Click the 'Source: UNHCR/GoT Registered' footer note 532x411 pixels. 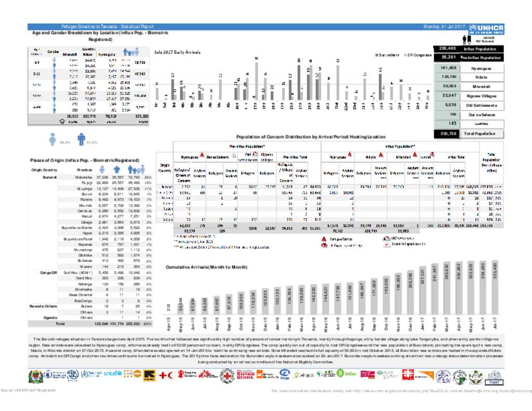point(28,390)
